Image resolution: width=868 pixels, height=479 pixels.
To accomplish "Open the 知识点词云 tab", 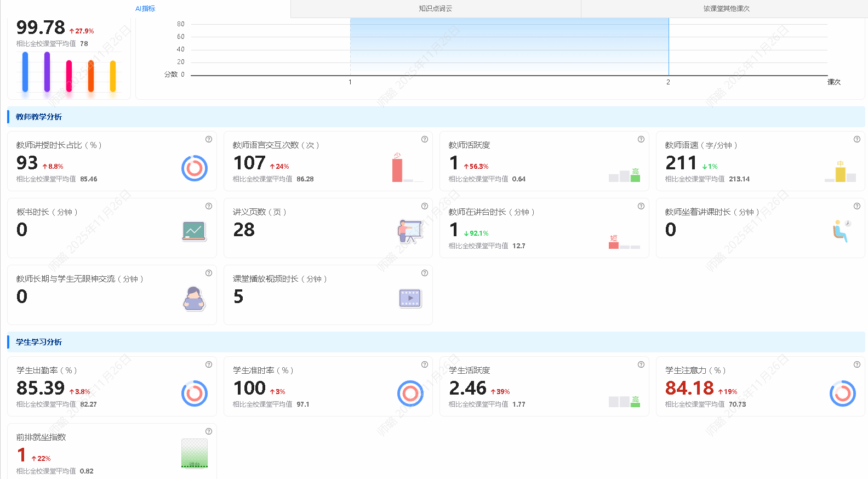I will coord(435,9).
